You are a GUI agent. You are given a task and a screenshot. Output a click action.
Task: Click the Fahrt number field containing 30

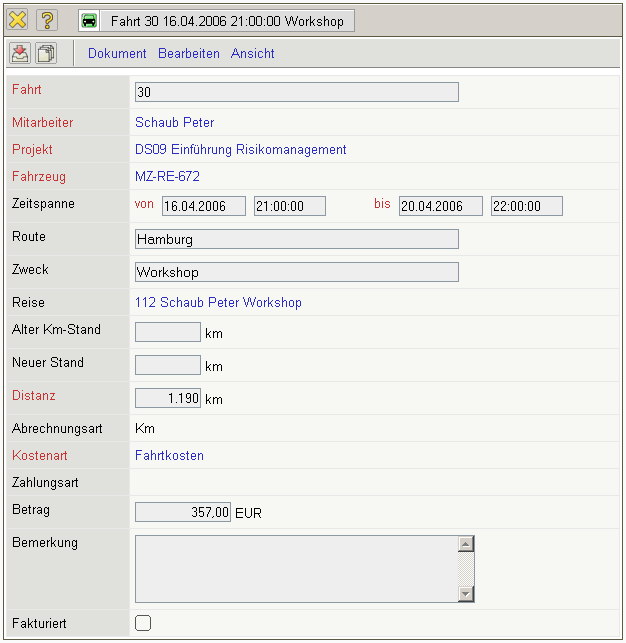(297, 92)
